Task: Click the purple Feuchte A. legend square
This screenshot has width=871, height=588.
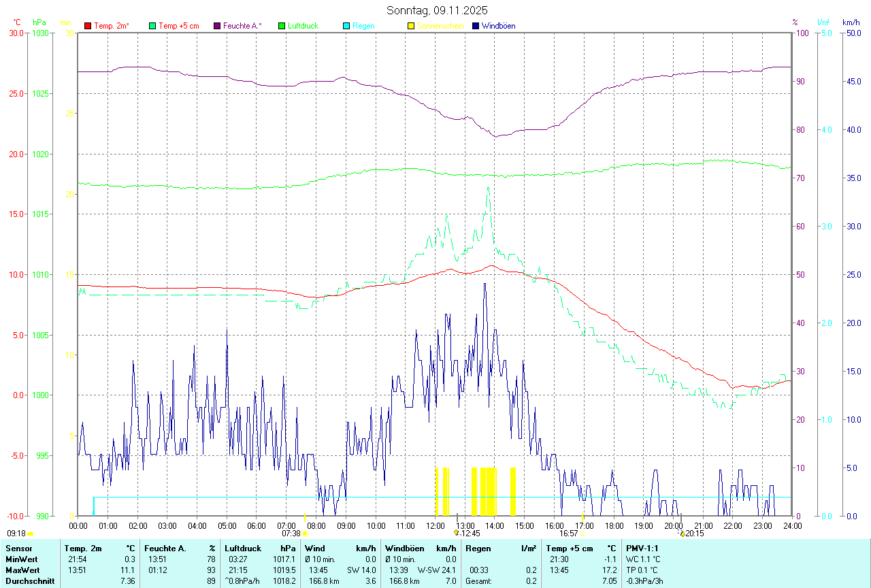Action: [x=217, y=26]
